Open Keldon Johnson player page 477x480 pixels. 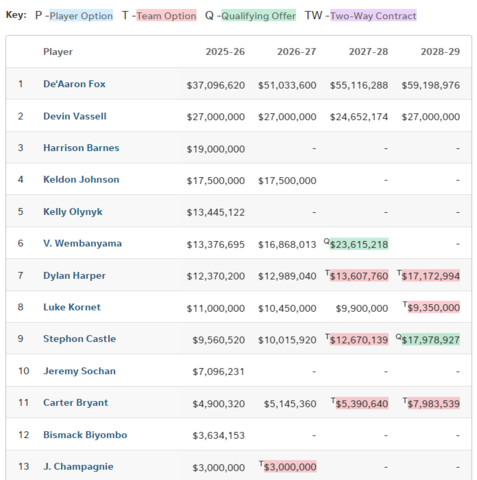pyautogui.click(x=81, y=179)
